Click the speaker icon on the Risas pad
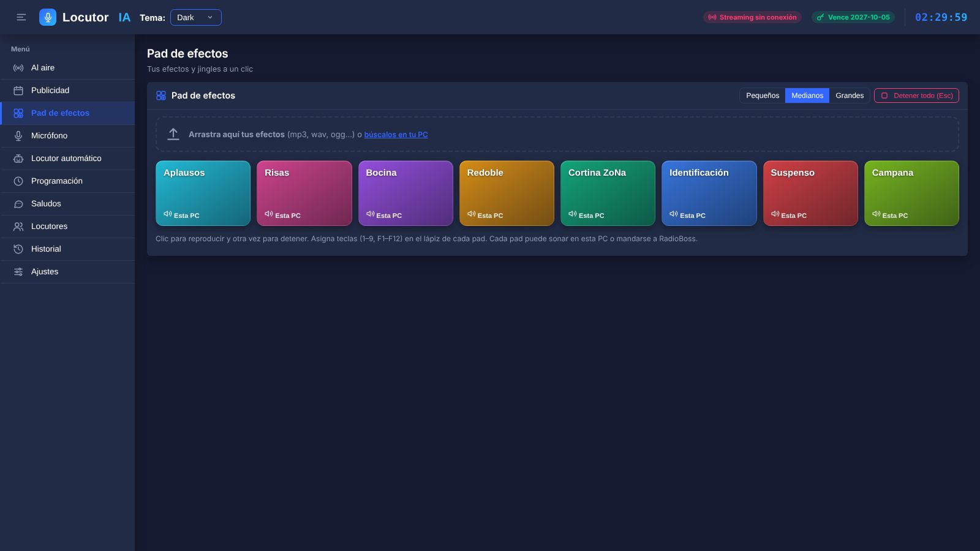This screenshot has height=551, width=980. pyautogui.click(x=269, y=214)
